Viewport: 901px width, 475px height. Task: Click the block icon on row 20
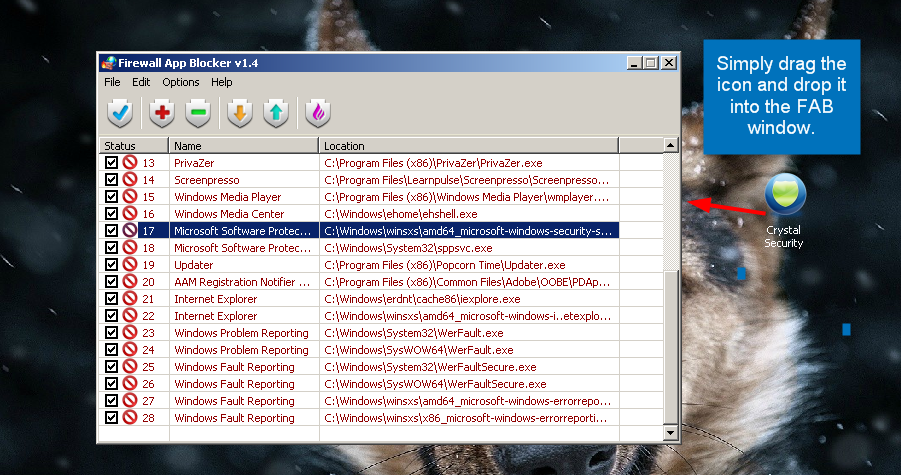click(130, 282)
